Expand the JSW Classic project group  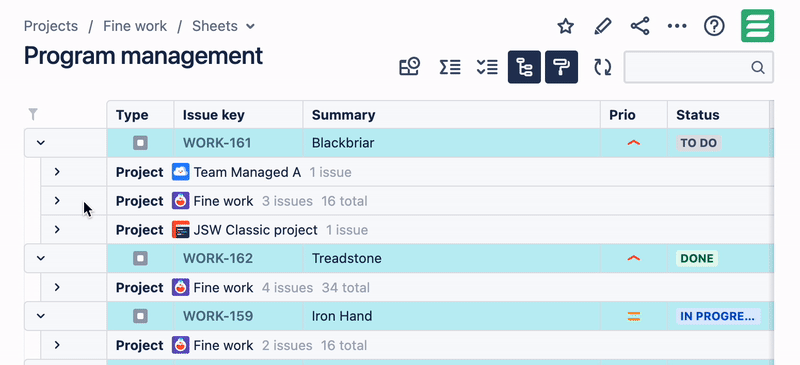[57, 230]
